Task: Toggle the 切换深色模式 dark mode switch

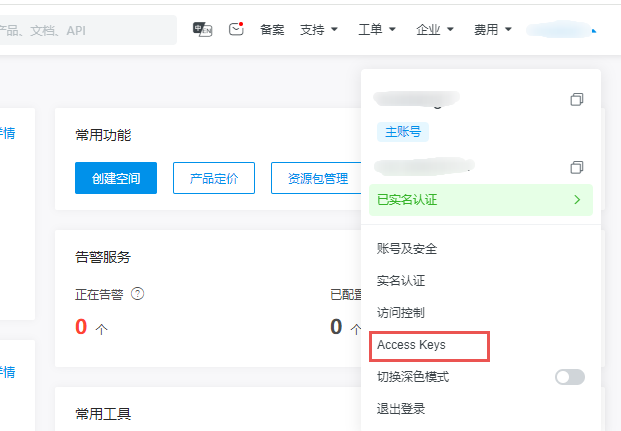Action: [569, 377]
